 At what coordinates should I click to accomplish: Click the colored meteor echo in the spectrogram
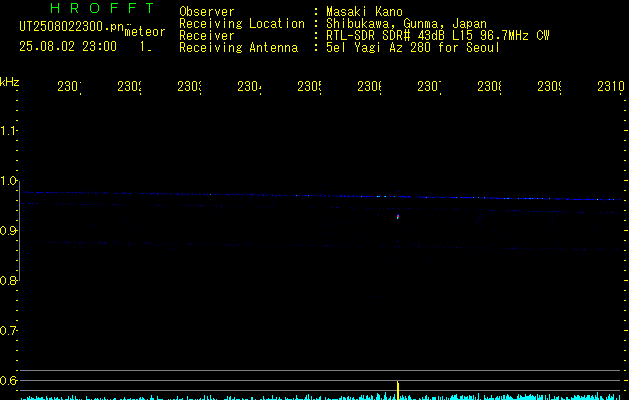point(398,217)
